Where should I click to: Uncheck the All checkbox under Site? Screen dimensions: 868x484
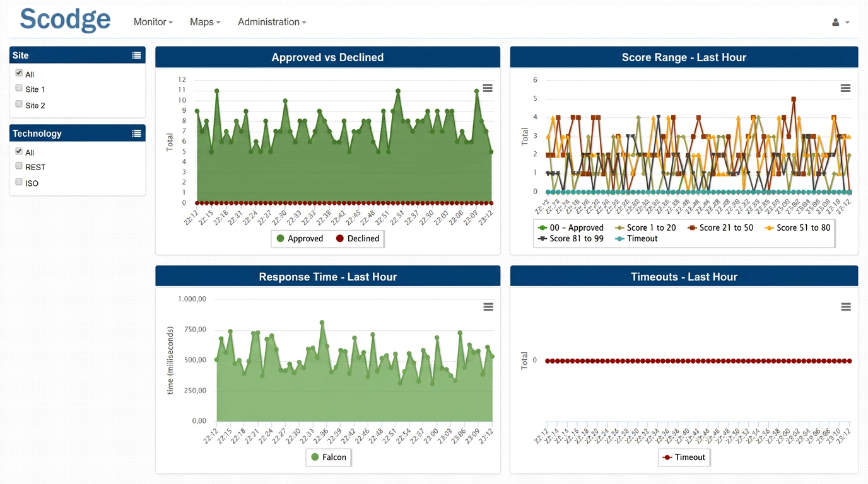[x=19, y=73]
